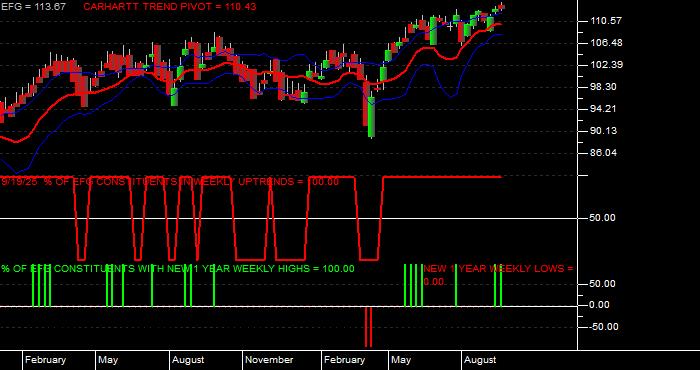This screenshot has height=370, width=700.
Task: Click the NEW 1 YEAR WEEKLY LOWS label
Action: 498,275
